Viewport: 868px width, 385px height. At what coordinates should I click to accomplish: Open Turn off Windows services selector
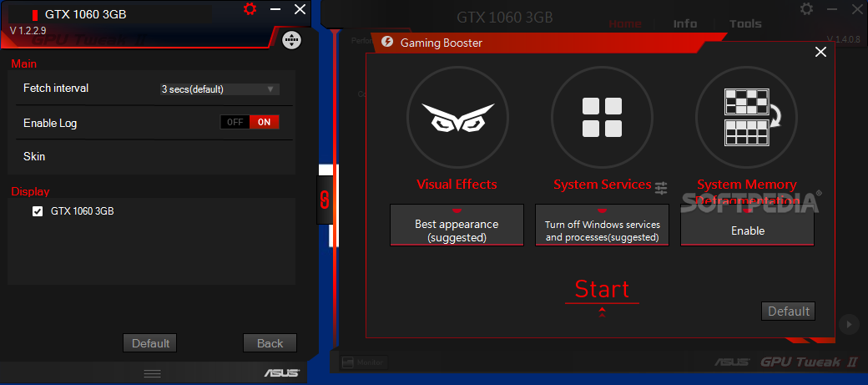(602, 225)
